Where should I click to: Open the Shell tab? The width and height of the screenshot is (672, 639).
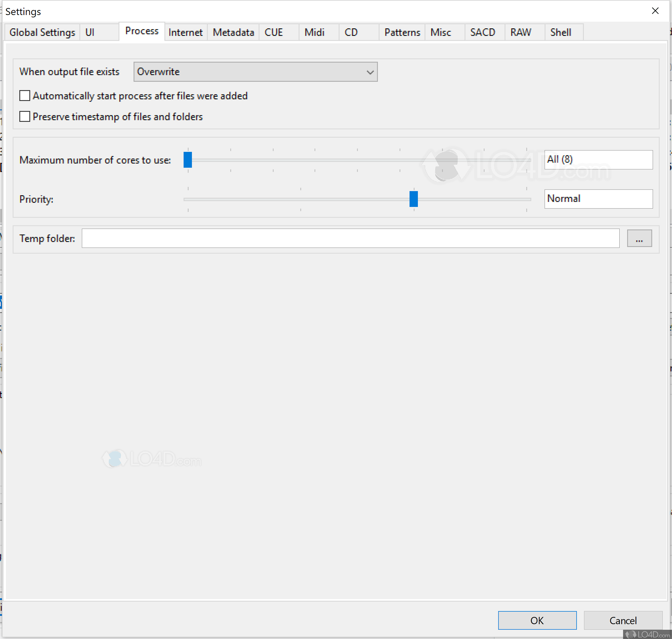coord(560,32)
